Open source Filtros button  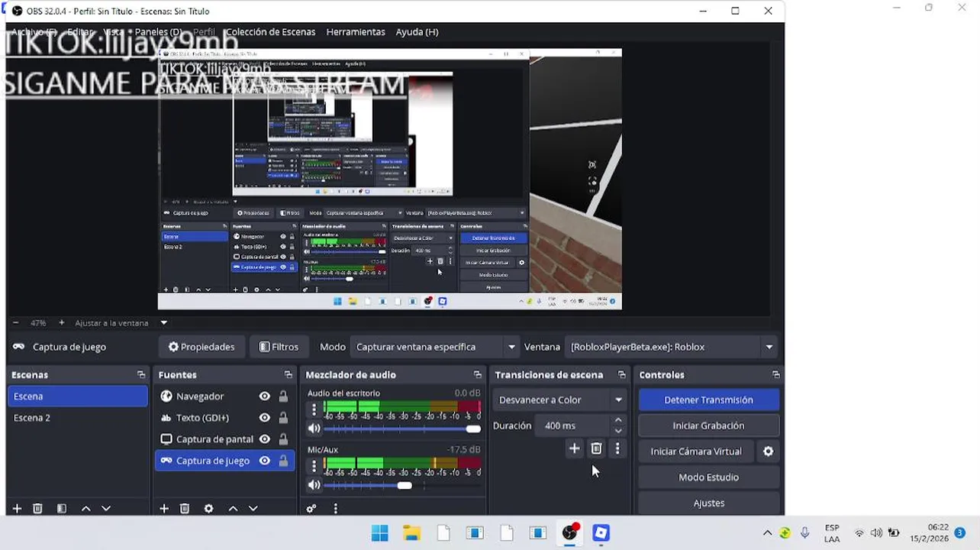[x=279, y=347]
